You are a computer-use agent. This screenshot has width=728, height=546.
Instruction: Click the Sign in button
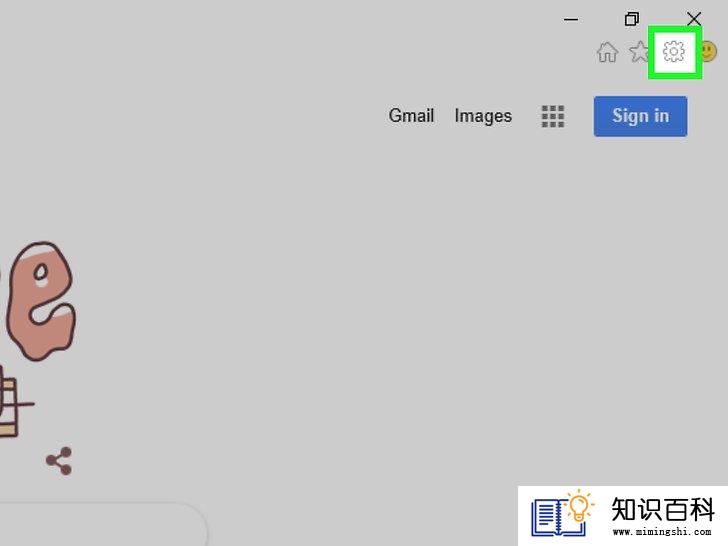pos(640,116)
